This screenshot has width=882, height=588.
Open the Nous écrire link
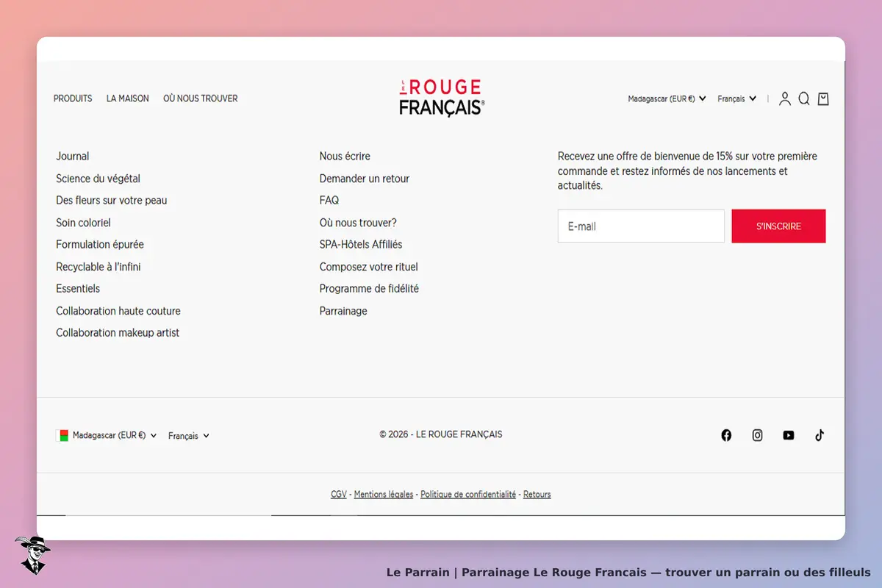(x=345, y=157)
